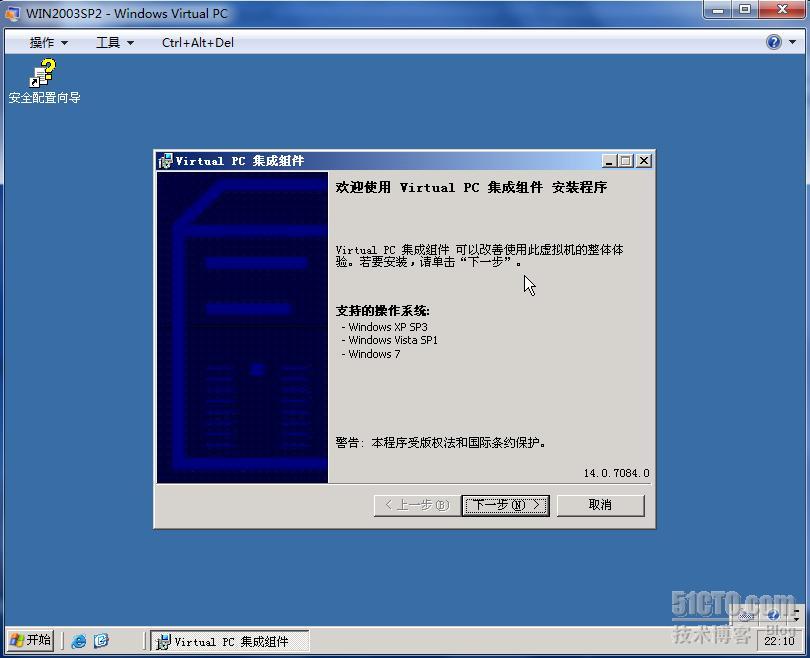Open the 操作 menu in Virtual PC
Image resolution: width=810 pixels, height=658 pixels.
(49, 42)
